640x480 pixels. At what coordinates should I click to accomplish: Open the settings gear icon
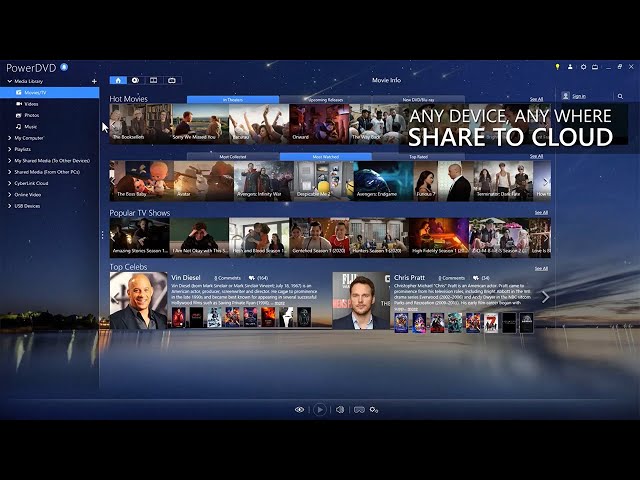[583, 67]
